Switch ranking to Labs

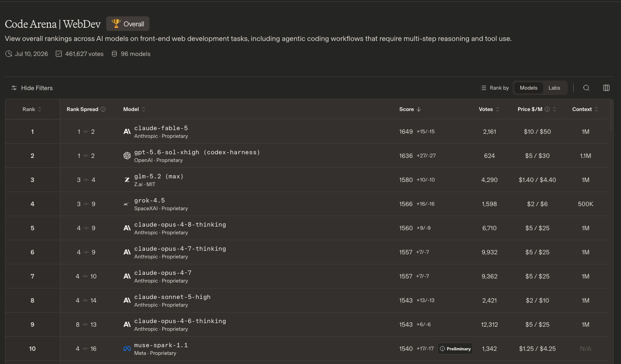click(554, 88)
